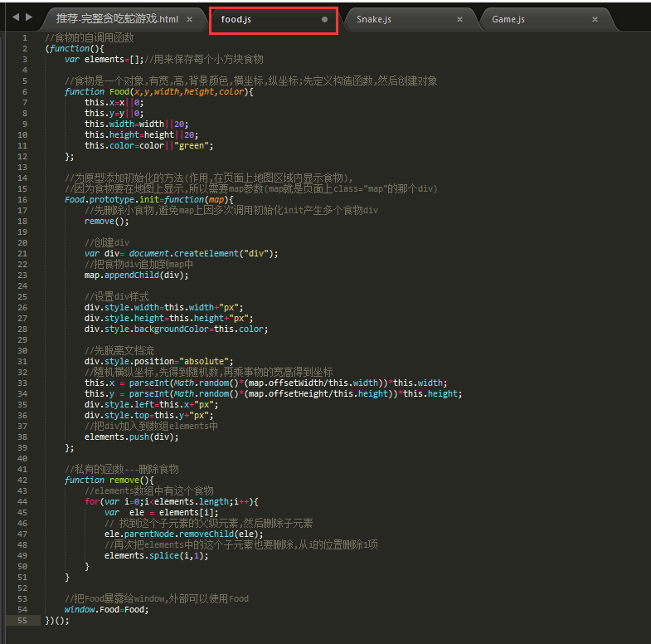Click line number 1 in gutter
Image resolution: width=651 pixels, height=644 pixels.
point(25,38)
